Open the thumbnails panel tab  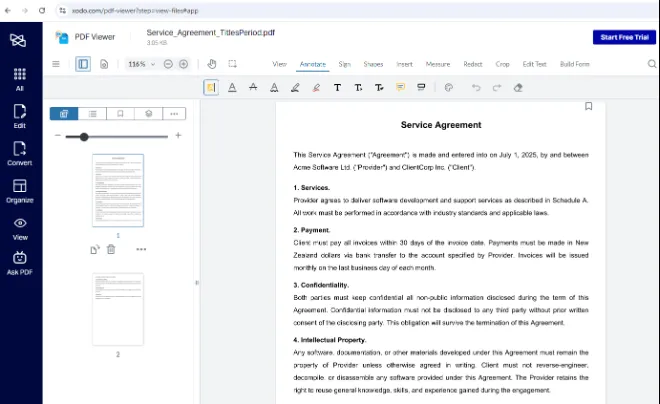pos(64,114)
